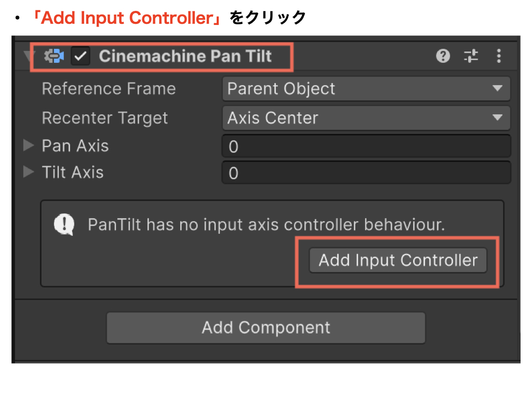532x399 pixels.
Task: Click the Recenter Target property label
Action: click(x=105, y=118)
